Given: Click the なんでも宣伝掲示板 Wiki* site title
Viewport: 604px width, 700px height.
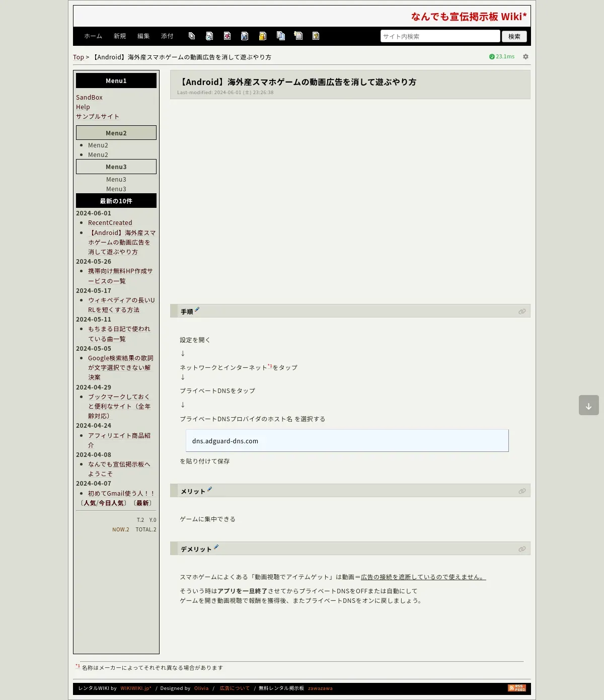Looking at the screenshot, I should (x=469, y=17).
